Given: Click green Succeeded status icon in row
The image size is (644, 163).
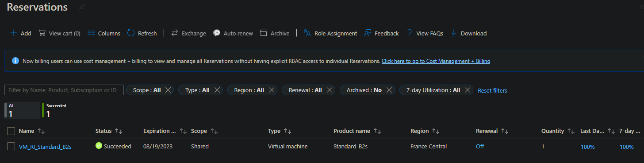Looking at the screenshot, I should coord(99,146).
